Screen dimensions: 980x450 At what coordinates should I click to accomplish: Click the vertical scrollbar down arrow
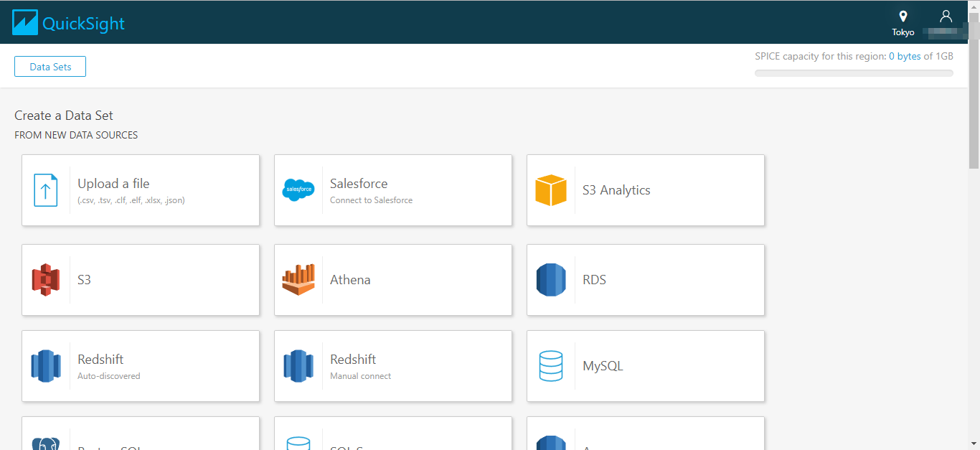(975, 444)
